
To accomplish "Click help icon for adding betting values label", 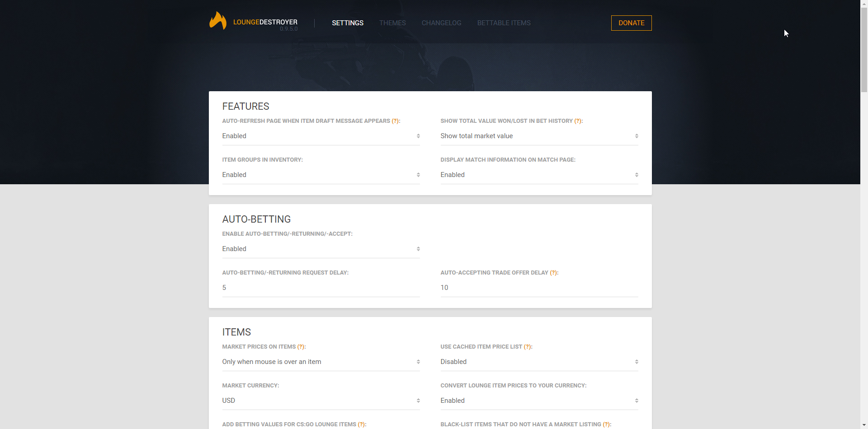I will (x=361, y=424).
